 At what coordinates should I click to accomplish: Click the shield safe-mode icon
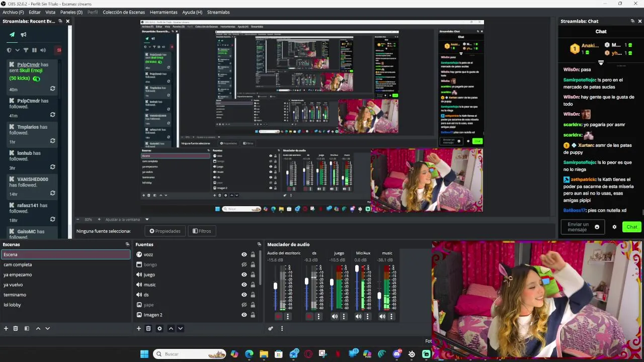coord(9,50)
